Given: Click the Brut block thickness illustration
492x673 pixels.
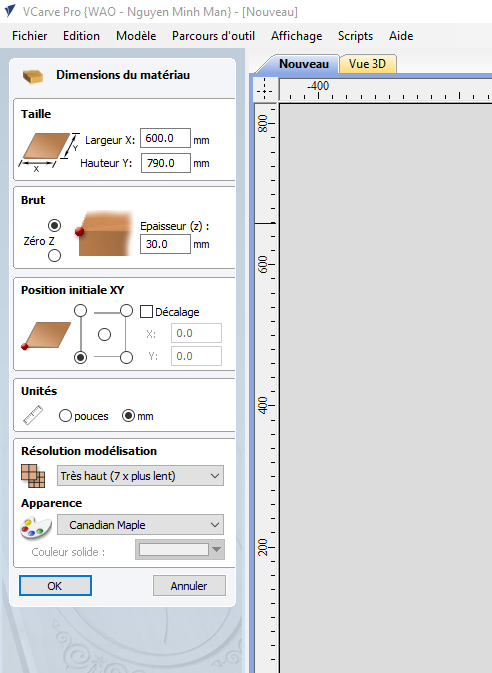Looking at the screenshot, I should pyautogui.click(x=104, y=233).
